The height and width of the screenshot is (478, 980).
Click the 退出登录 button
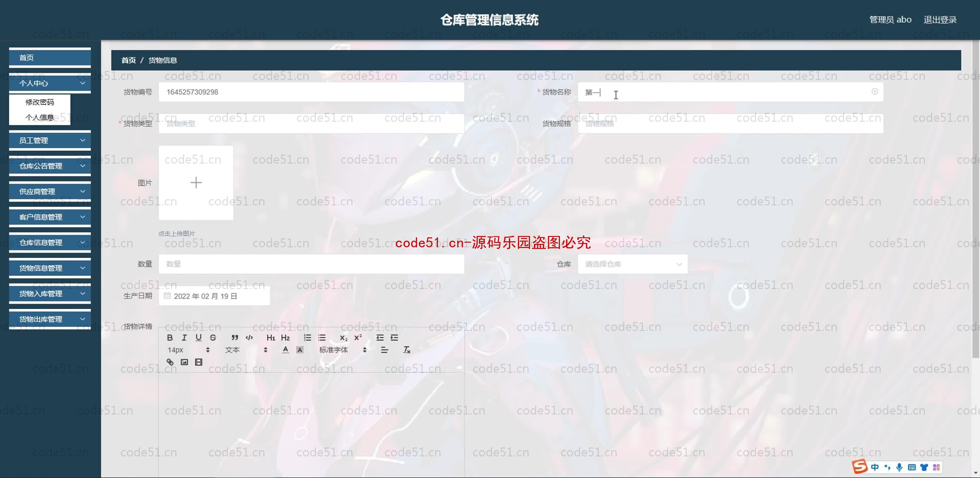[939, 19]
